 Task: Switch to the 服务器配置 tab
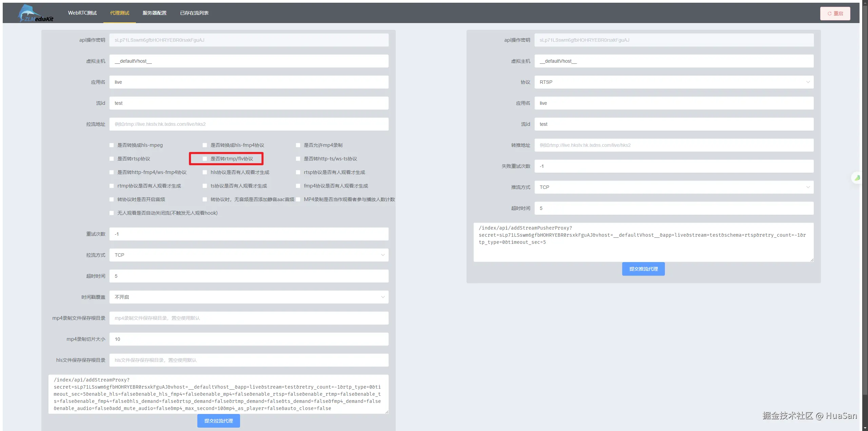[x=154, y=13]
